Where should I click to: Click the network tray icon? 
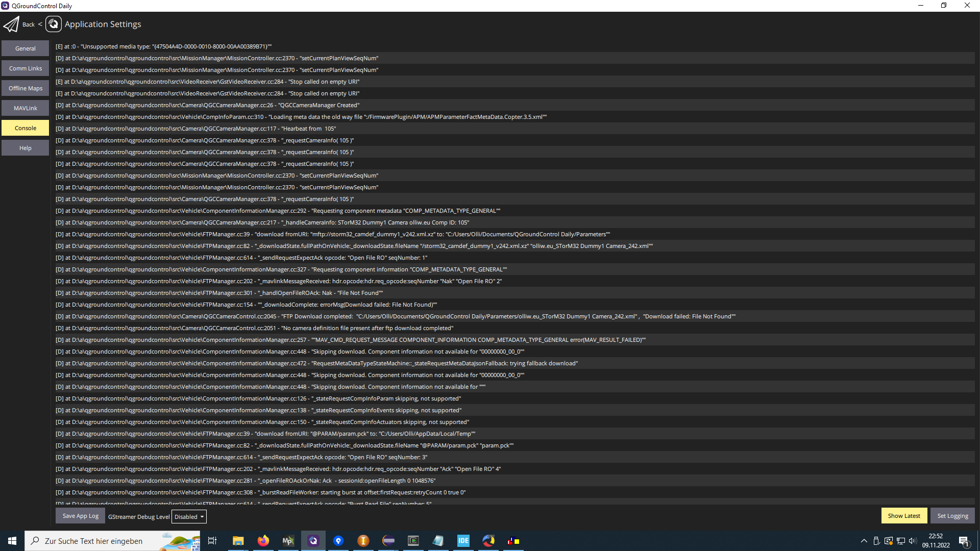pyautogui.click(x=901, y=541)
